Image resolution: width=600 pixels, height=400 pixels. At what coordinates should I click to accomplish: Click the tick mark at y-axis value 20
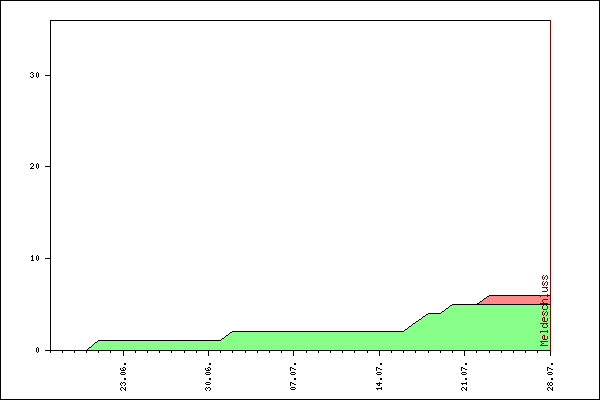[x=48, y=166]
